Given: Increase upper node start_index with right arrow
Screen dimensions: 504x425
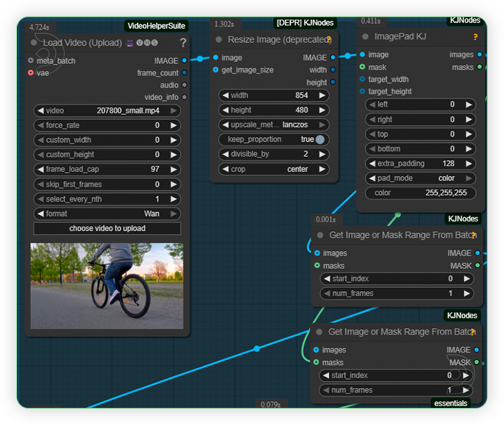Looking at the screenshot, I should coord(466,279).
